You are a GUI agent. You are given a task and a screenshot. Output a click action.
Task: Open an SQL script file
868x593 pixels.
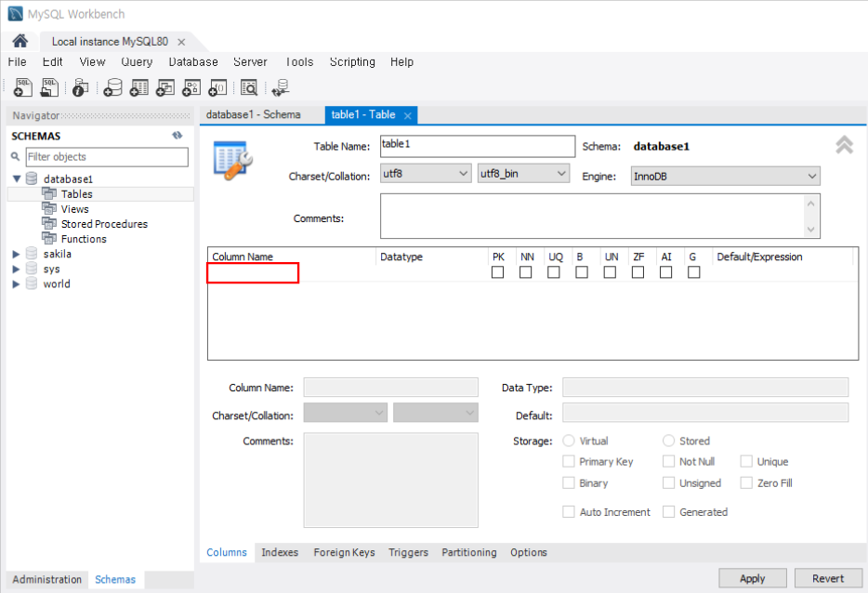coord(48,86)
